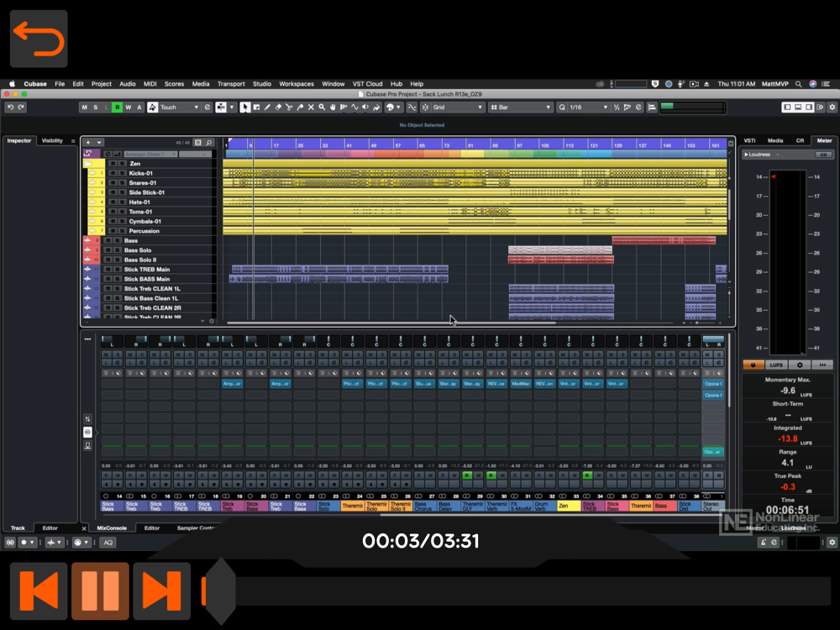Toggle global Write automation W button
Viewport: 840px width, 630px height.
pos(128,108)
